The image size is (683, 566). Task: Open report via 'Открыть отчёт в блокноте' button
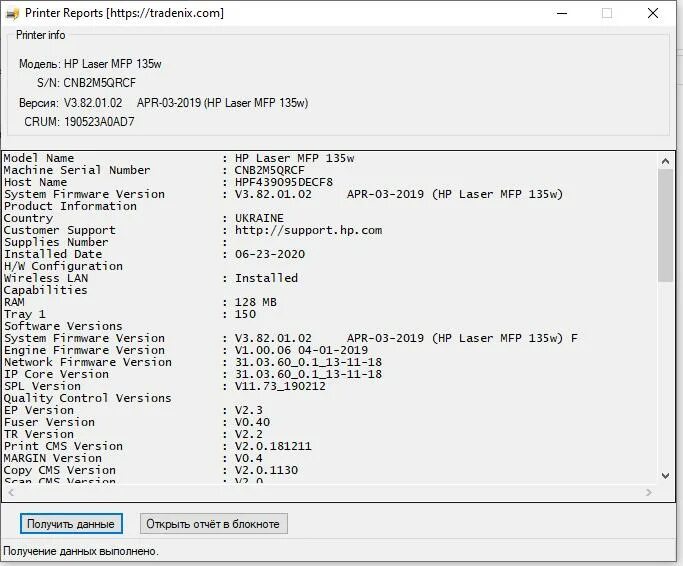(x=213, y=523)
